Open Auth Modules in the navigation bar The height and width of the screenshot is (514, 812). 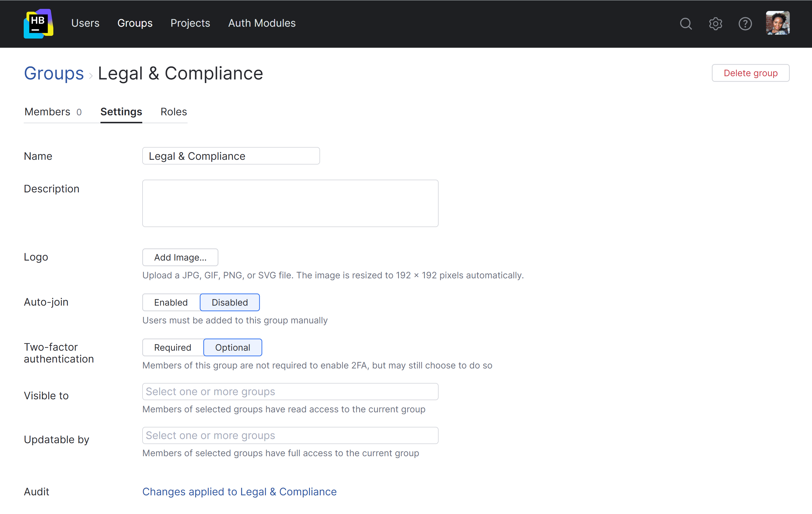point(262,23)
